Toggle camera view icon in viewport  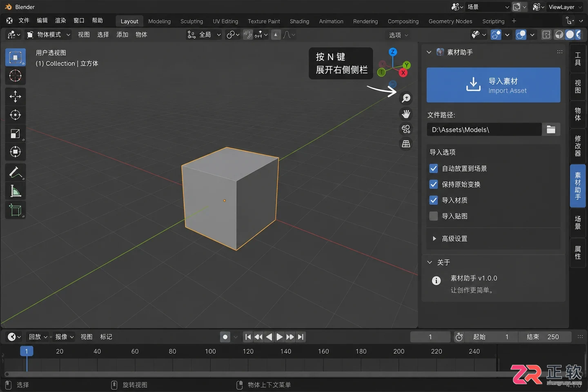(x=406, y=129)
